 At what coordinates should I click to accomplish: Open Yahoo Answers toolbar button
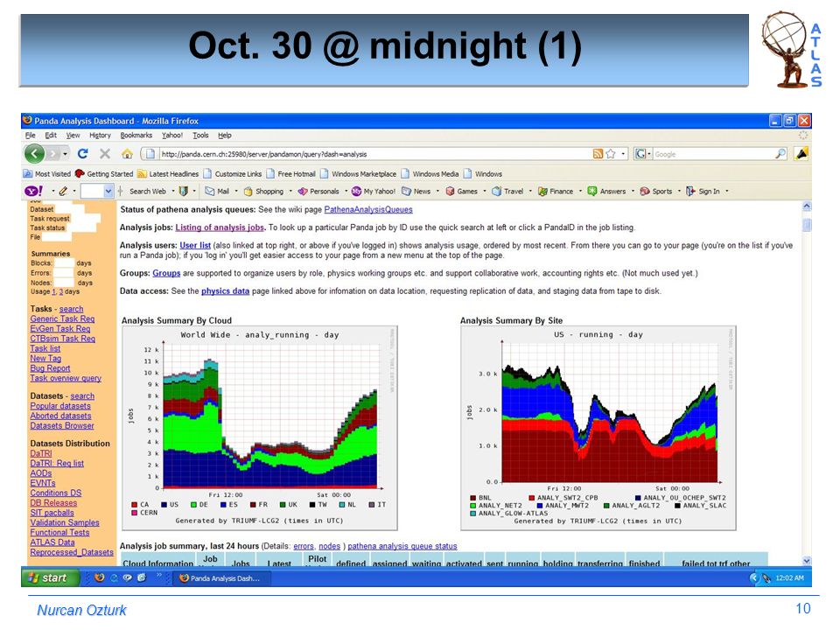click(606, 192)
